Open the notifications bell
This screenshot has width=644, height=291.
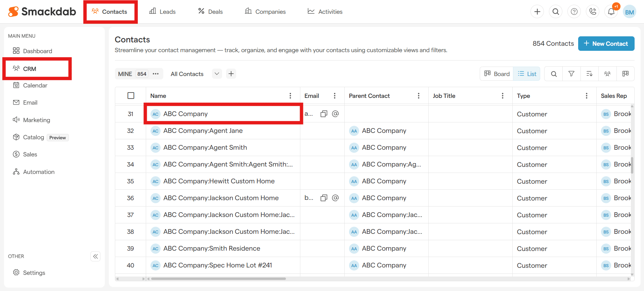(x=611, y=12)
